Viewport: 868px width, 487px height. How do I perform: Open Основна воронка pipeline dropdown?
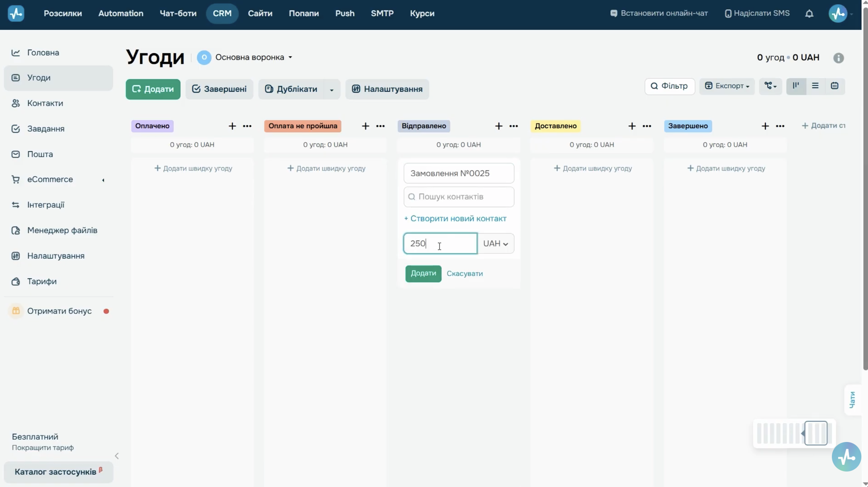pos(245,58)
